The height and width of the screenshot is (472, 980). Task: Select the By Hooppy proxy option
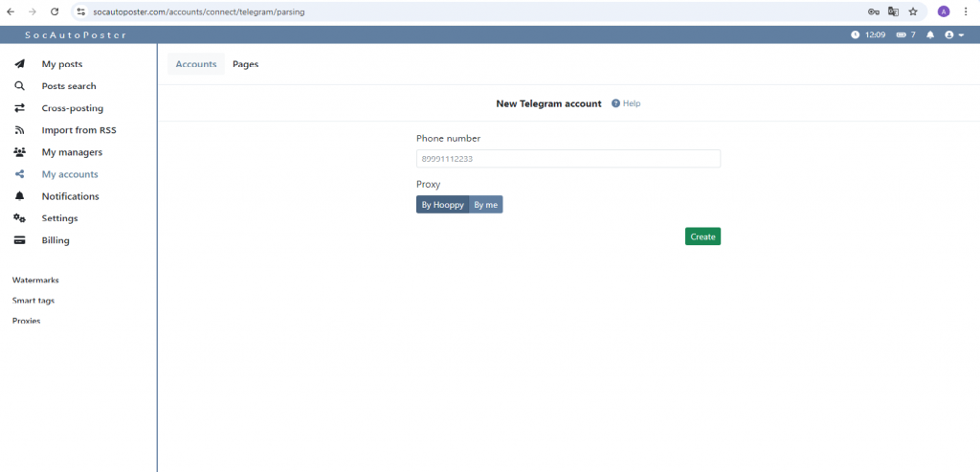point(442,205)
